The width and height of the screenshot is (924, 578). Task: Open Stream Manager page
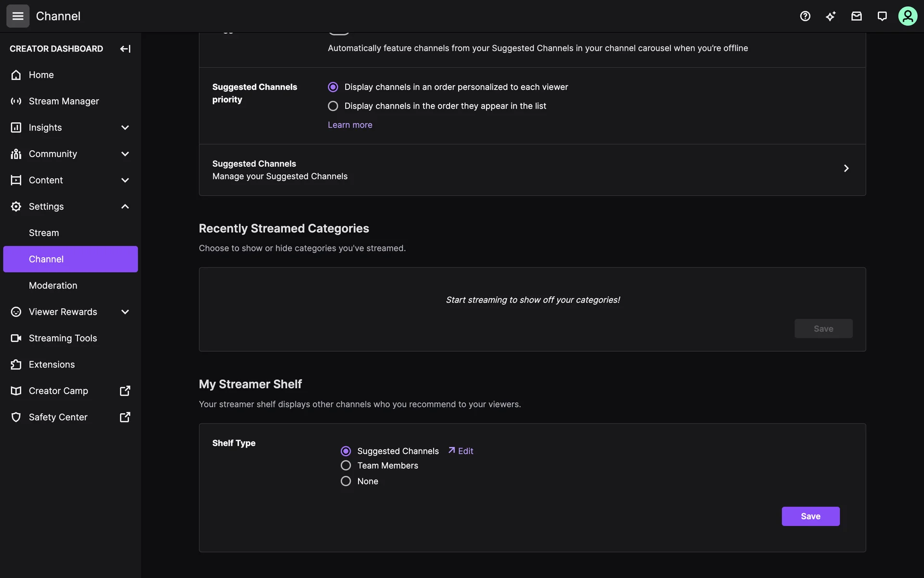point(64,101)
